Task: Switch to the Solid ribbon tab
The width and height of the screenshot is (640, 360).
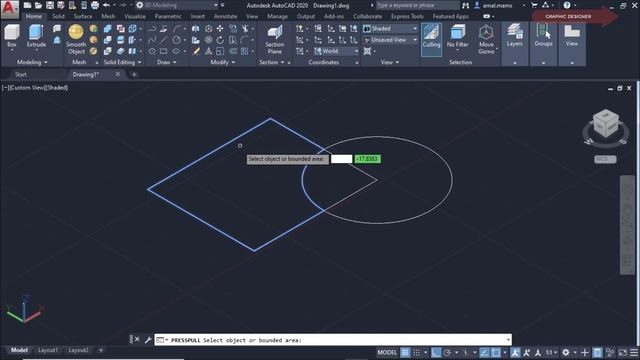Action: coord(58,16)
